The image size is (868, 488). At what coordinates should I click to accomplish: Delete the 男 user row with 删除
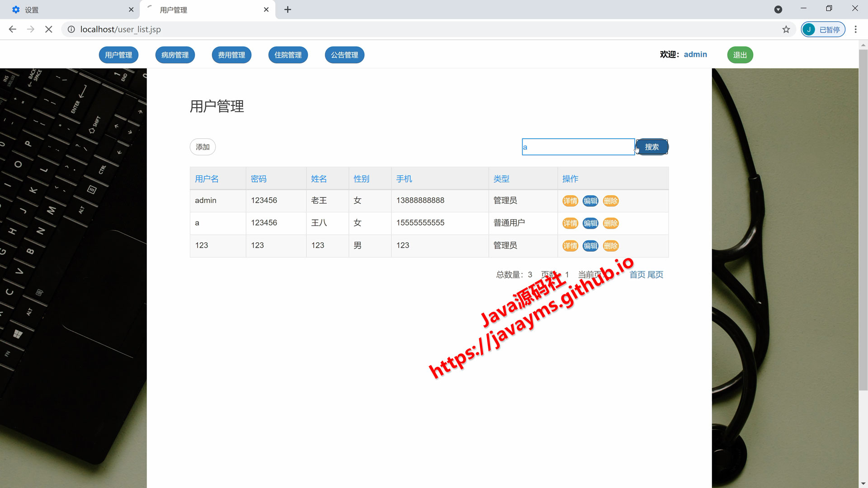[x=611, y=246]
